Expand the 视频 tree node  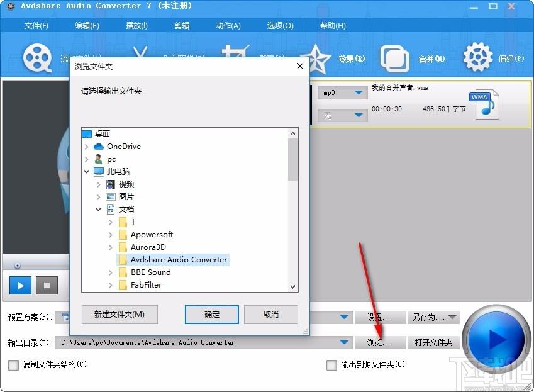98,184
